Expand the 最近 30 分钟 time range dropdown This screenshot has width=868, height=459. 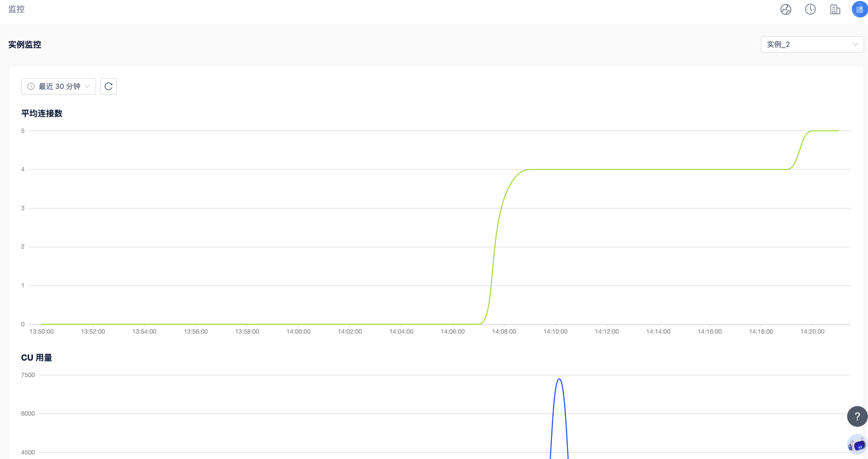(x=58, y=86)
